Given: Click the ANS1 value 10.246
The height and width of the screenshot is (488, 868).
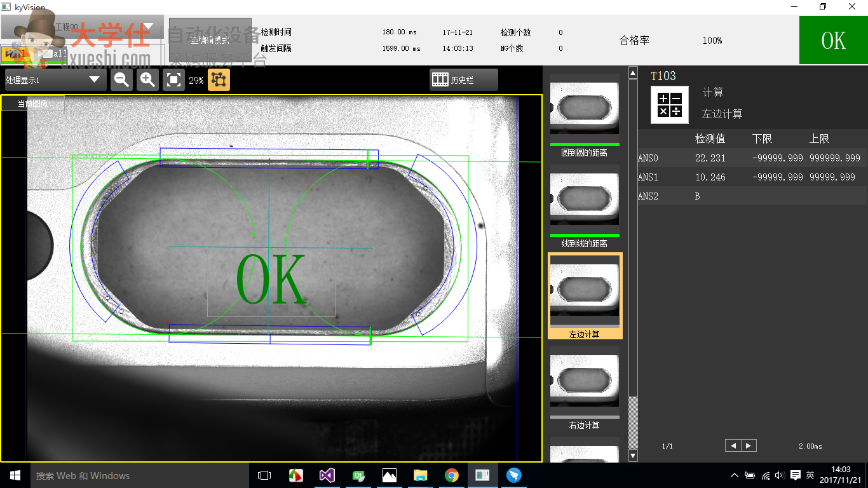Looking at the screenshot, I should tap(710, 177).
